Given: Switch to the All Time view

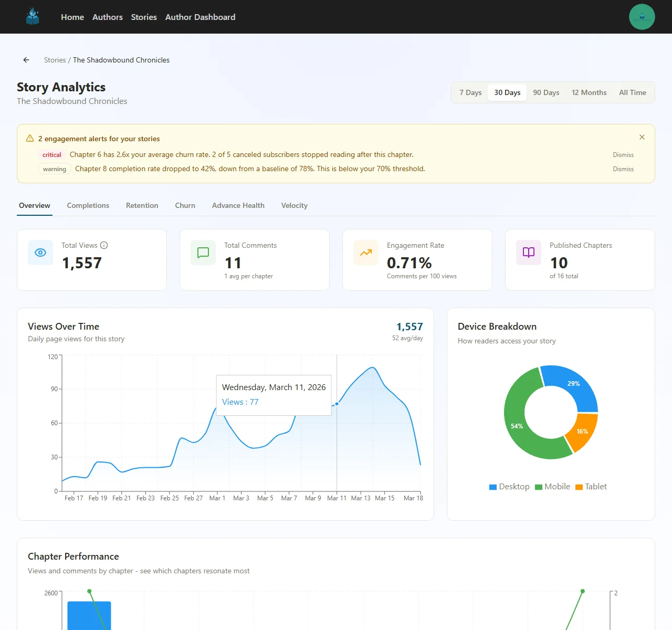Looking at the screenshot, I should [x=632, y=92].
